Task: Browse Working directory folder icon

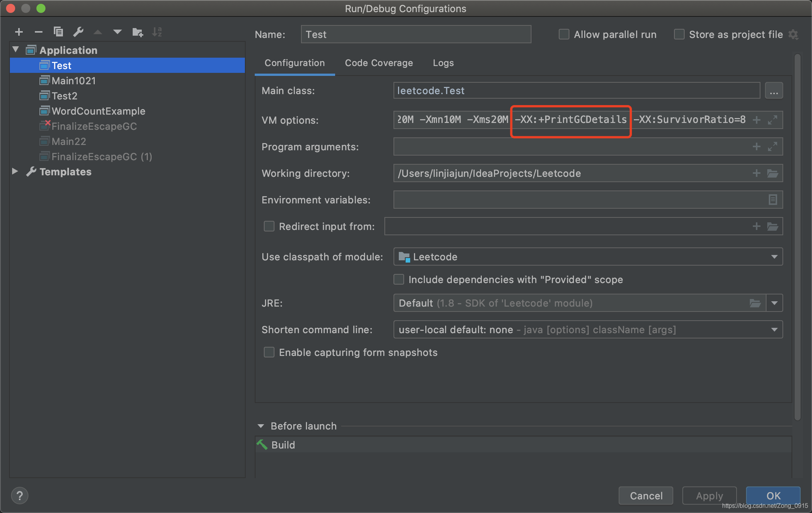Action: click(773, 173)
